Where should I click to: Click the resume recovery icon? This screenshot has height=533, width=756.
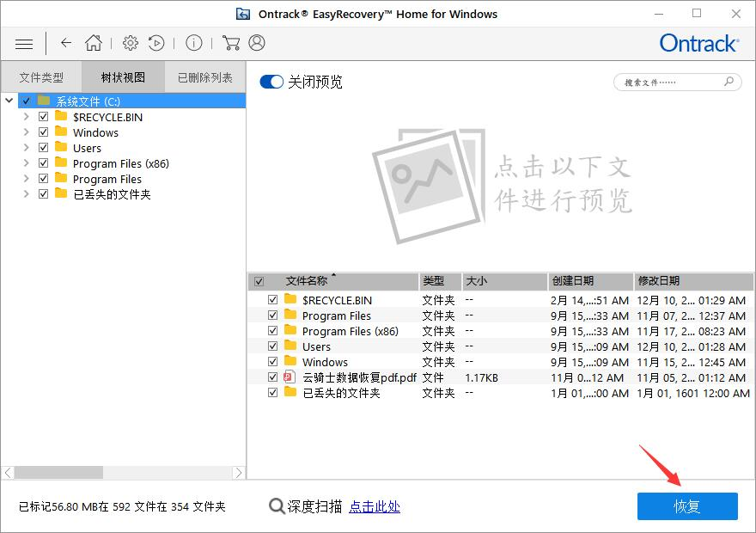(x=156, y=43)
